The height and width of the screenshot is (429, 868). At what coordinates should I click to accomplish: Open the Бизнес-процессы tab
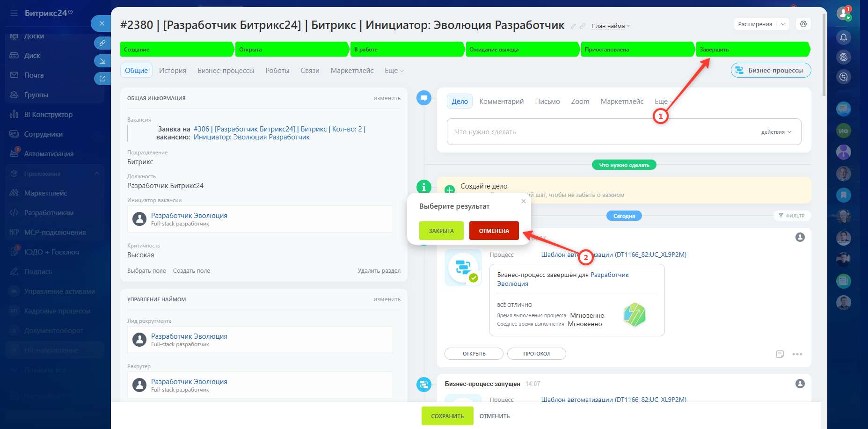click(226, 71)
